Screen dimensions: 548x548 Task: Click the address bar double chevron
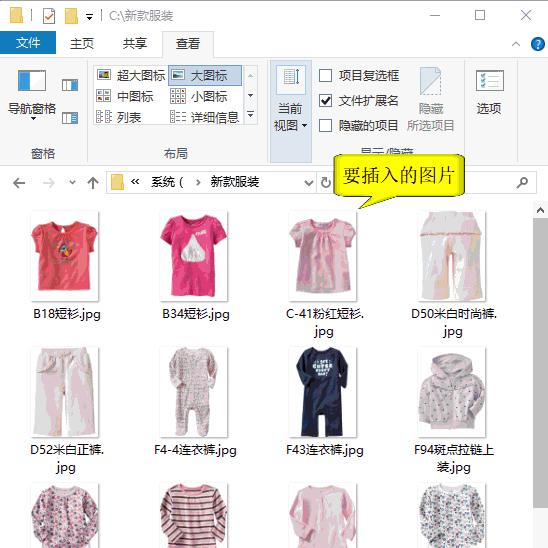[135, 182]
